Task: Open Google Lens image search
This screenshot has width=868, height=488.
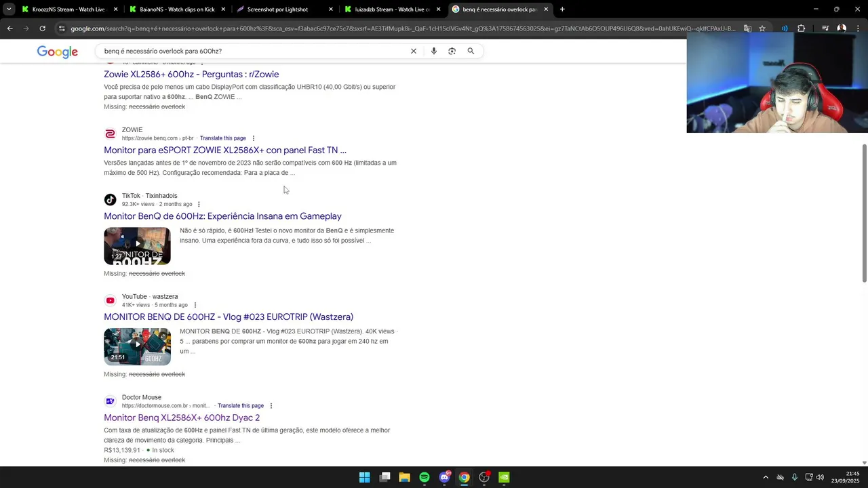Action: pyautogui.click(x=452, y=51)
